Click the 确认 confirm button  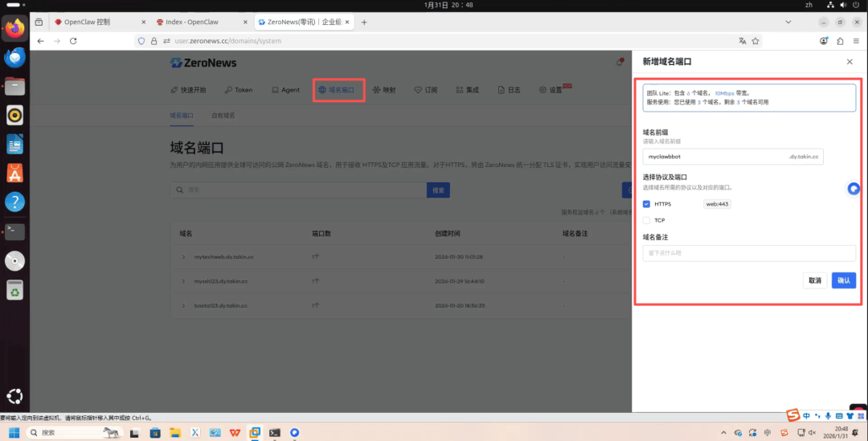click(x=844, y=280)
